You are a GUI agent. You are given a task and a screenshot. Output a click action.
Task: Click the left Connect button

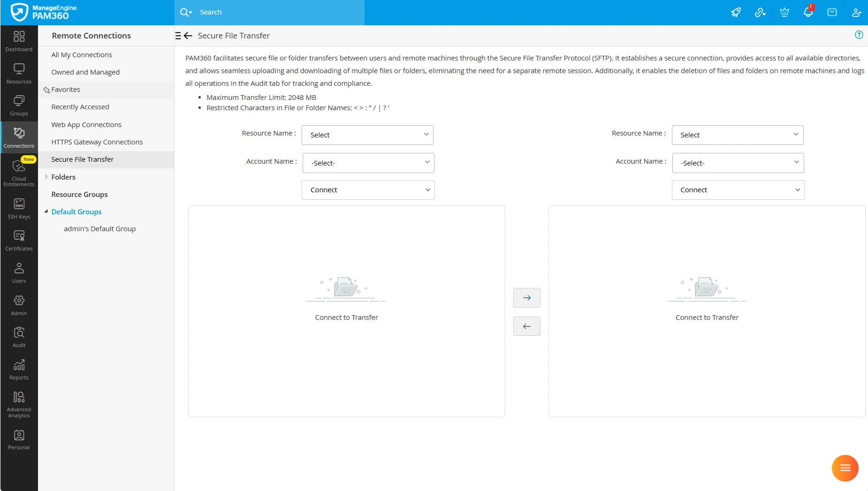click(367, 189)
